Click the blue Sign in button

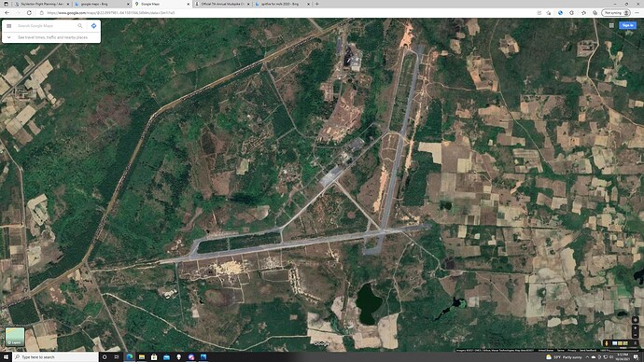coord(627,25)
